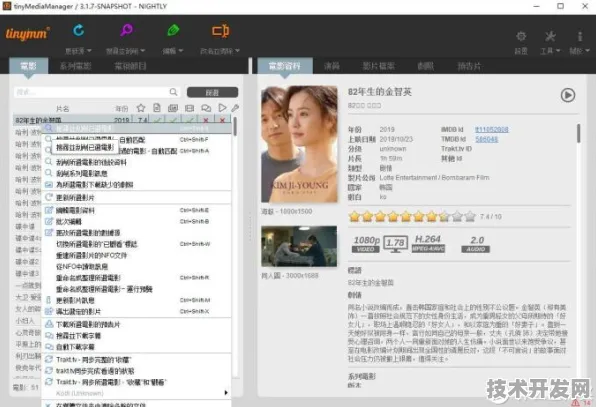Open the IMDB id link
Image resolution: width=596 pixels, height=407 pixels.
point(491,130)
